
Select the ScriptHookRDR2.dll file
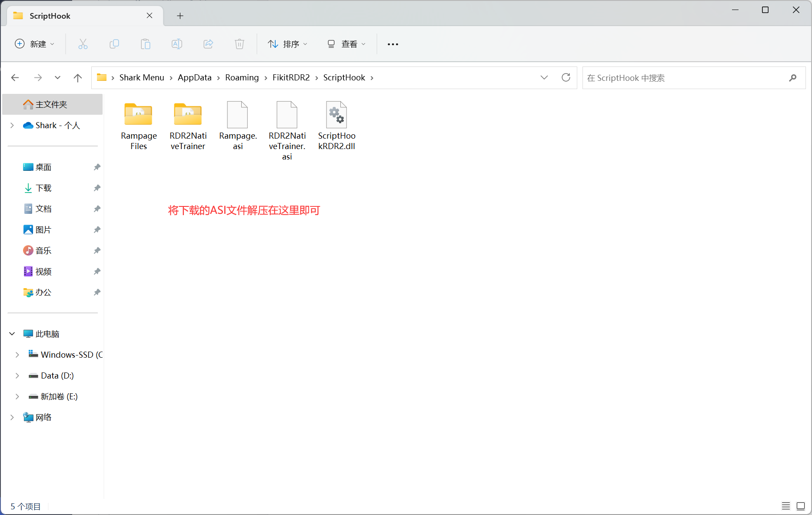(x=336, y=126)
